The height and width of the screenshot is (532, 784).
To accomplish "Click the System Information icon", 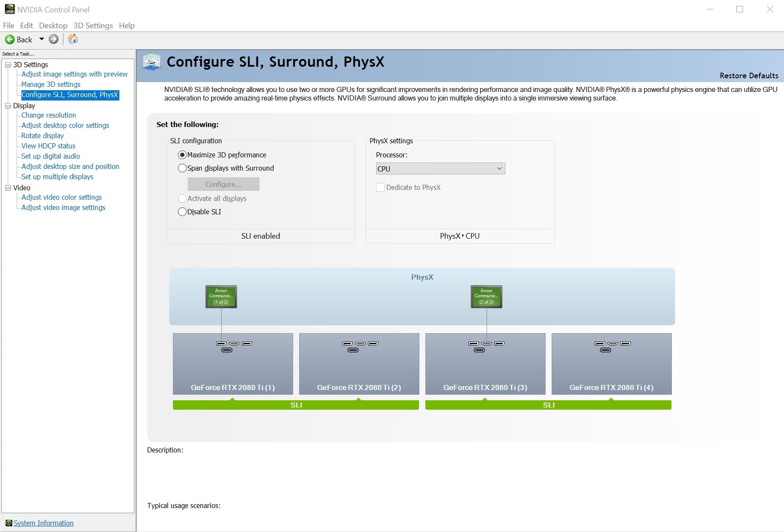I will (9, 523).
